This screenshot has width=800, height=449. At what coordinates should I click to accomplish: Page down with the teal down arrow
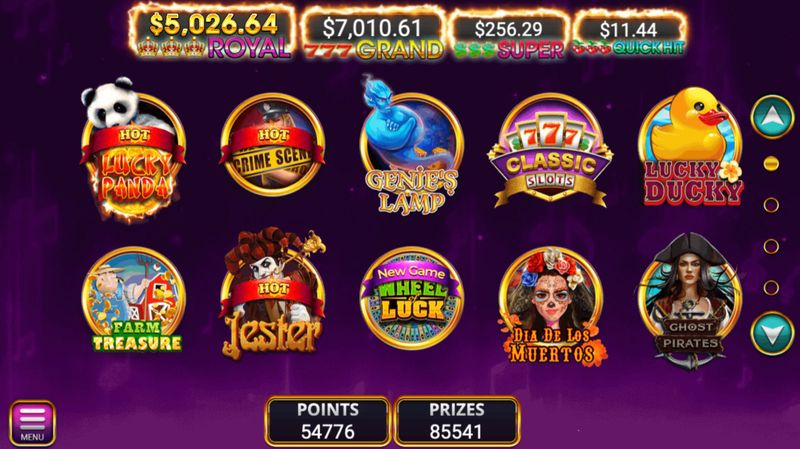[x=772, y=333]
